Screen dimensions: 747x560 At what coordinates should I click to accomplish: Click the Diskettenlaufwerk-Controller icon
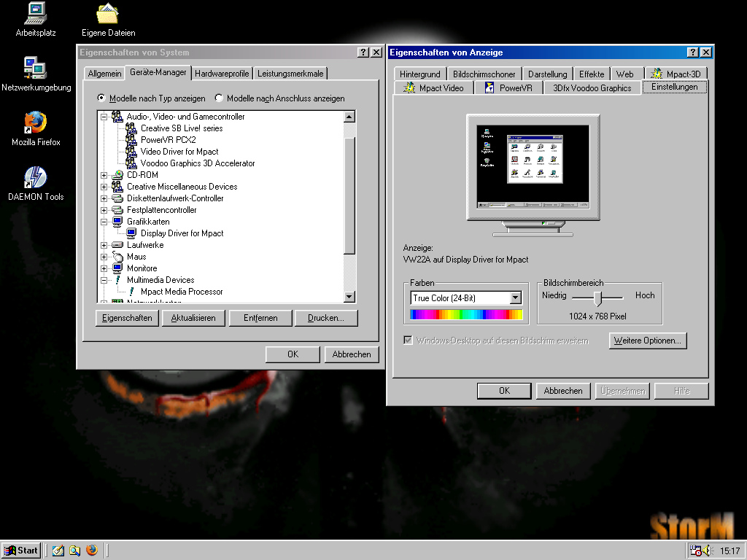click(117, 198)
